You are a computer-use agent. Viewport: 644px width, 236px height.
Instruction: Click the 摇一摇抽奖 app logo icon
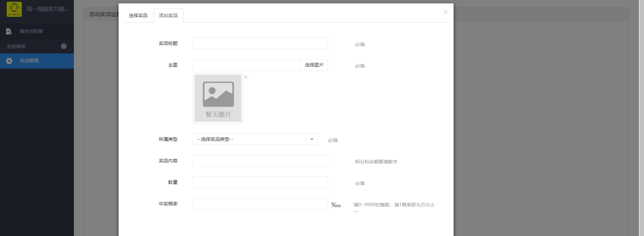point(14,9)
